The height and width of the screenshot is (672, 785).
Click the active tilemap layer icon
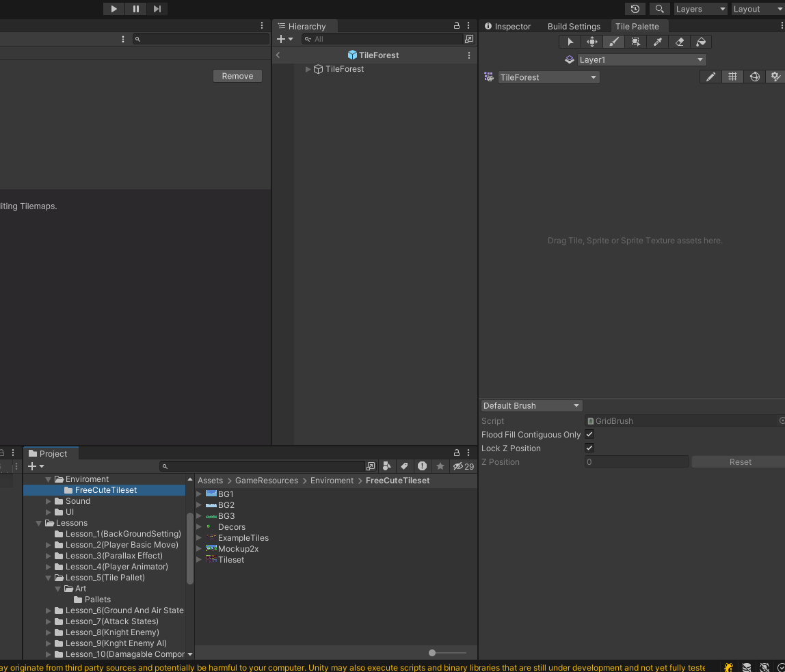(569, 59)
